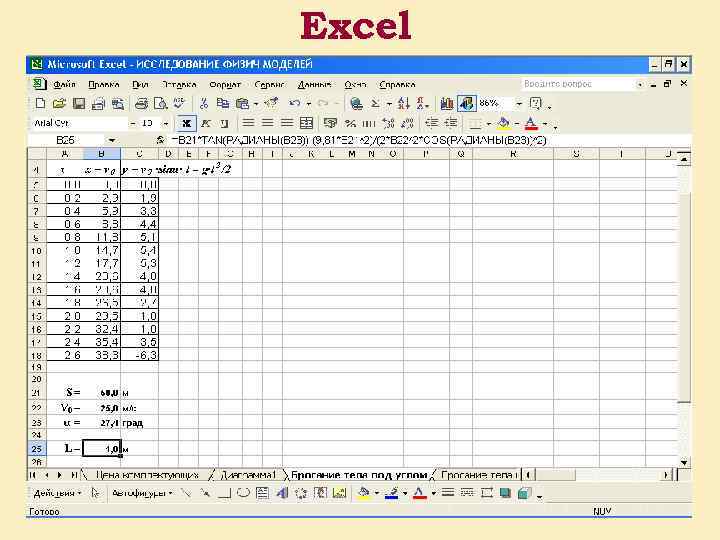Toggle Italic formatting button
This screenshot has height=540, width=720.
click(205, 124)
